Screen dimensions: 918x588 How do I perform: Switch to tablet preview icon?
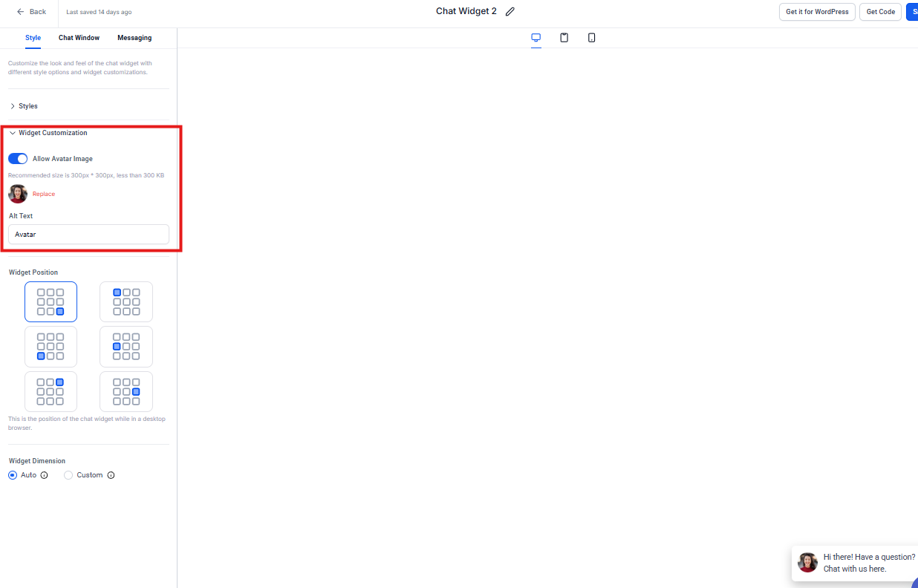click(564, 38)
